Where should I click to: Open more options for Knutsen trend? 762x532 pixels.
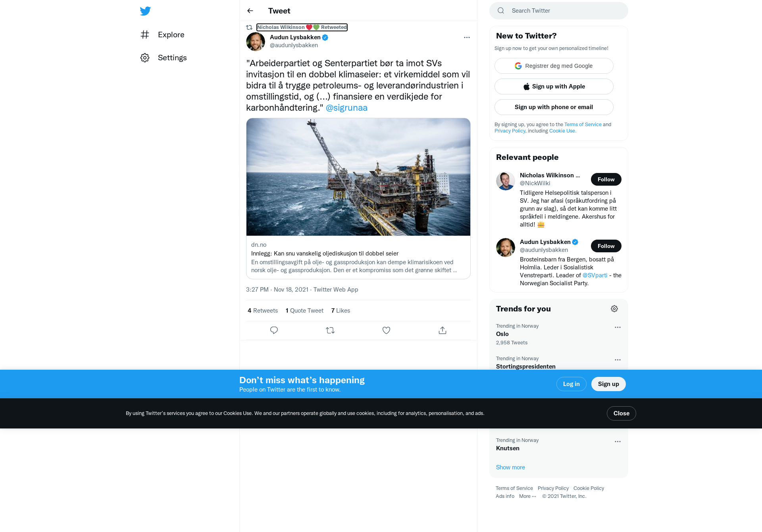tap(618, 442)
